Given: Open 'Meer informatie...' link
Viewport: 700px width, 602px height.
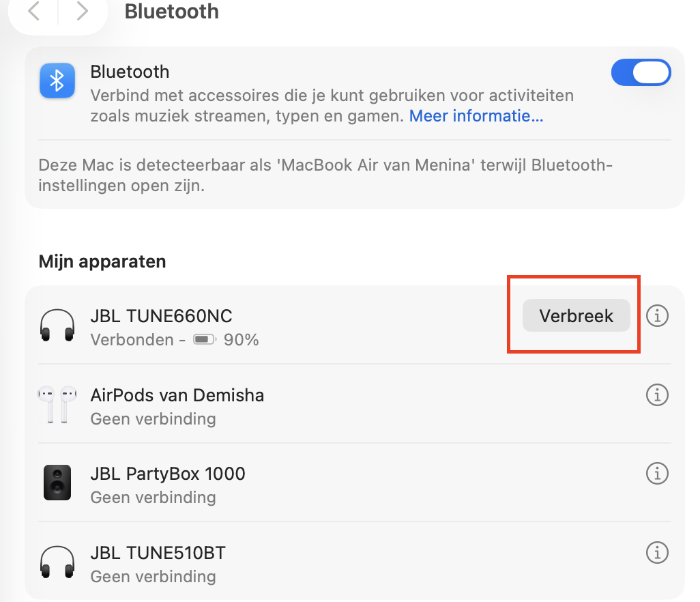Looking at the screenshot, I should coord(476,116).
